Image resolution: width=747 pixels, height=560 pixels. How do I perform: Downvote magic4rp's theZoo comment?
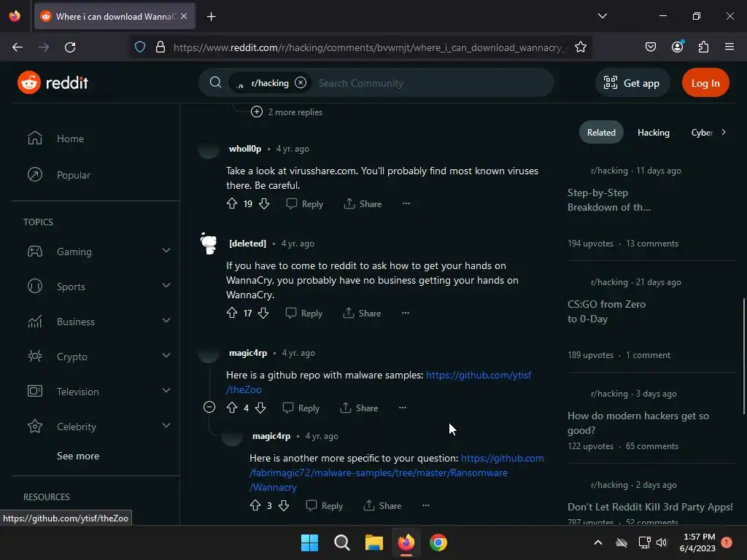[x=260, y=408]
